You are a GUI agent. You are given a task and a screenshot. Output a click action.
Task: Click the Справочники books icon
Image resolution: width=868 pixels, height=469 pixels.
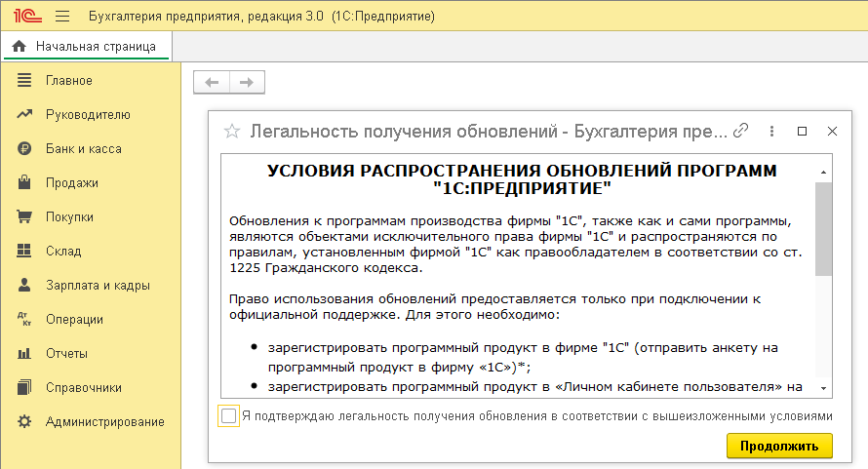[24, 387]
